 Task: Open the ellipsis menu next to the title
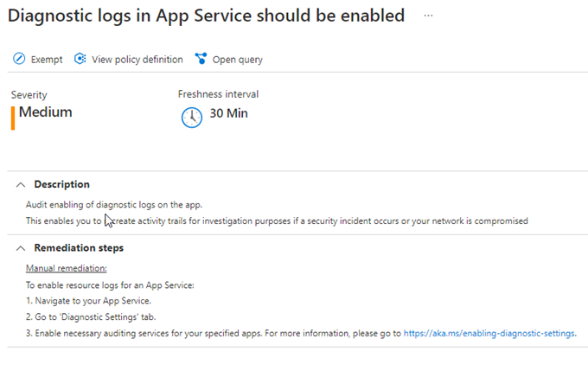[x=428, y=16]
